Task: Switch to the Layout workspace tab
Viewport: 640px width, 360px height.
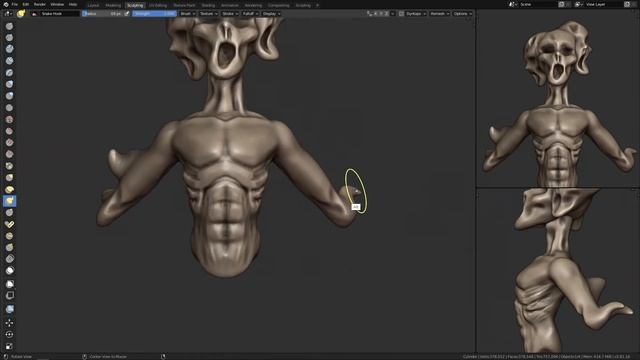Action: pos(93,5)
